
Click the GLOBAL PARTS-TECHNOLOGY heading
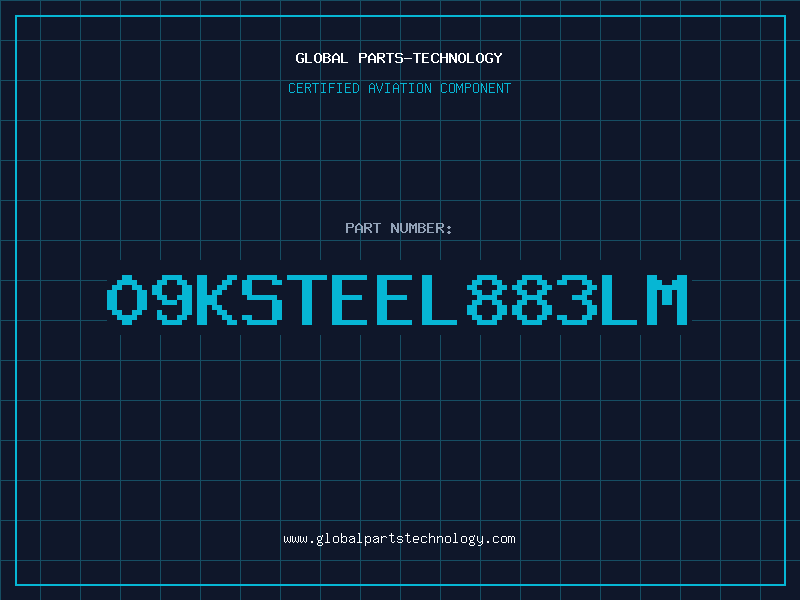tap(399, 58)
